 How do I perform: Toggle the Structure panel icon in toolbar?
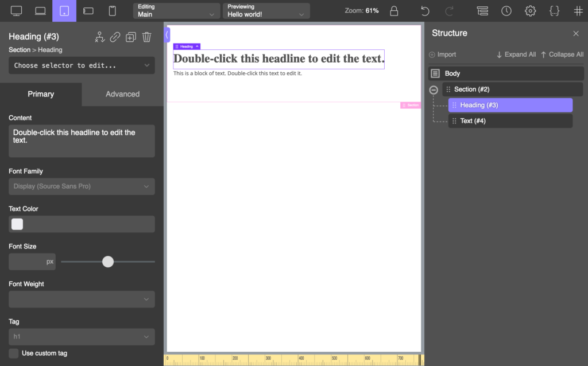[482, 11]
